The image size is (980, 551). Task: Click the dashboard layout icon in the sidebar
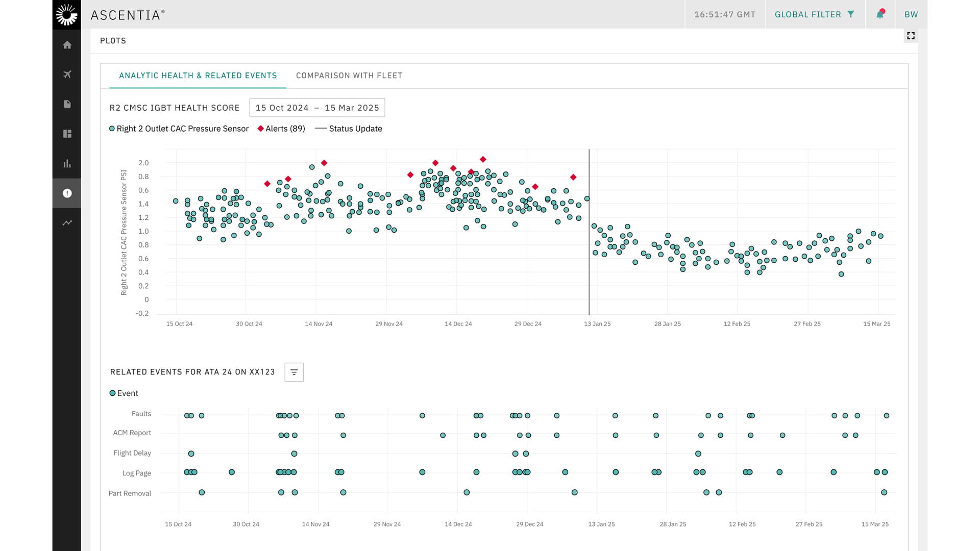(x=66, y=134)
